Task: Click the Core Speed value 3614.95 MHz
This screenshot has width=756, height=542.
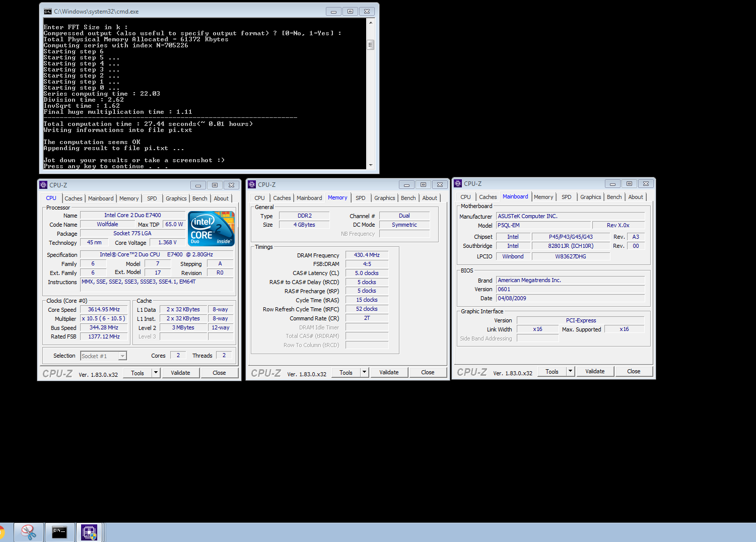Action: (104, 309)
